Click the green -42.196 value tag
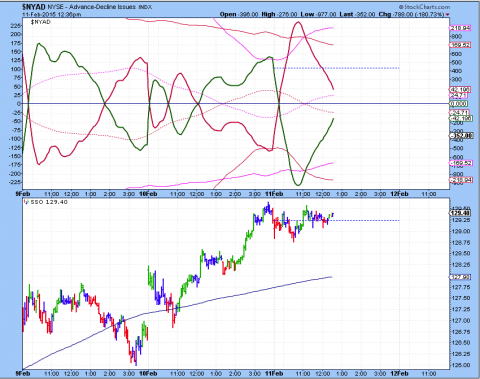Screen dimensions: 480x379 460,118
